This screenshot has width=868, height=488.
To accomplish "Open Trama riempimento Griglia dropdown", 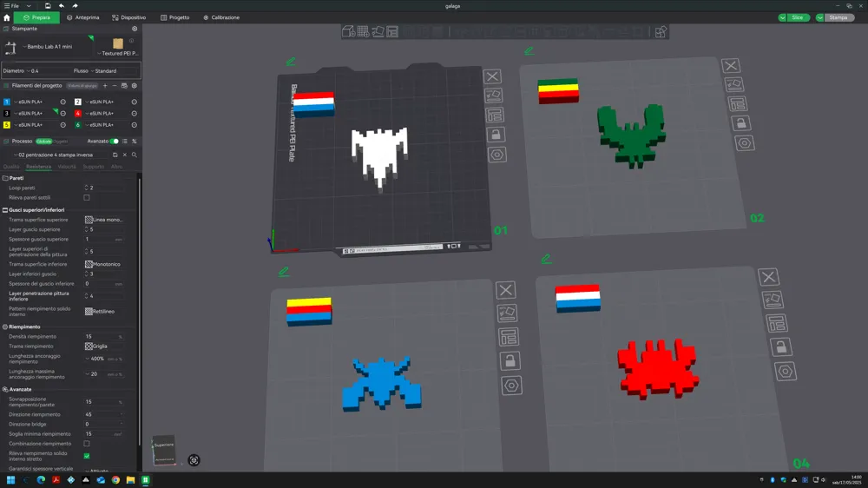I will pyautogui.click(x=105, y=346).
